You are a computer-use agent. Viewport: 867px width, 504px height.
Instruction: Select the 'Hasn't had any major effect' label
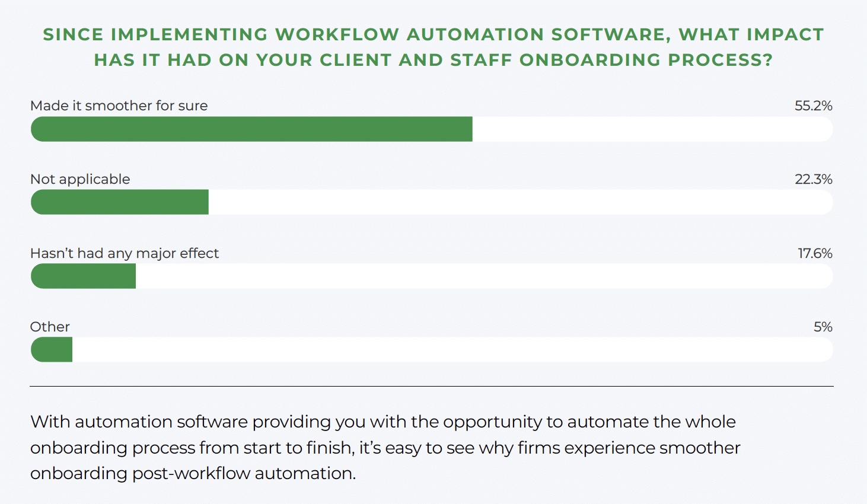pyautogui.click(x=125, y=254)
